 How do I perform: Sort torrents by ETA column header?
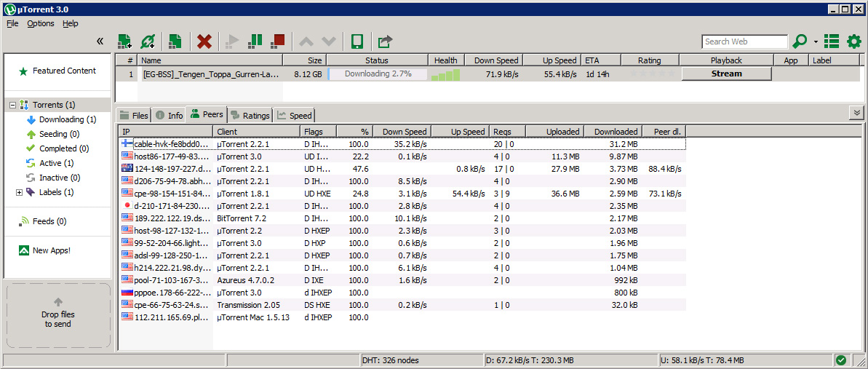601,60
